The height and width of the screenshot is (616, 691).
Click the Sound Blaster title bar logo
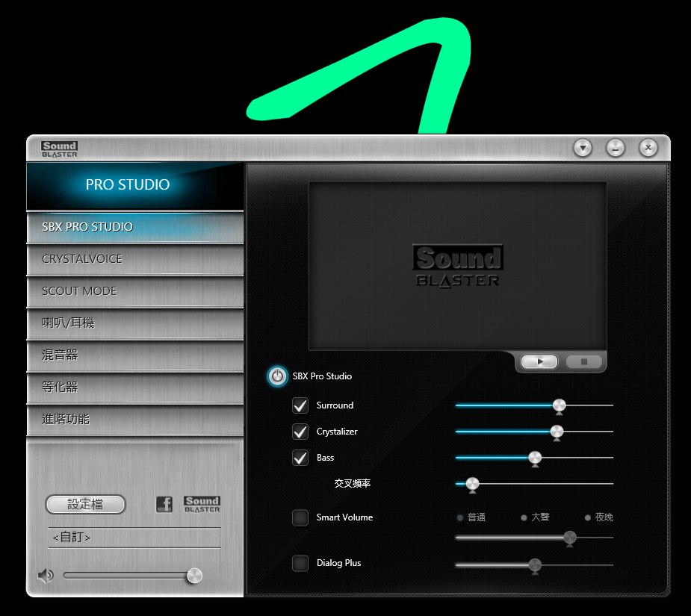60,149
